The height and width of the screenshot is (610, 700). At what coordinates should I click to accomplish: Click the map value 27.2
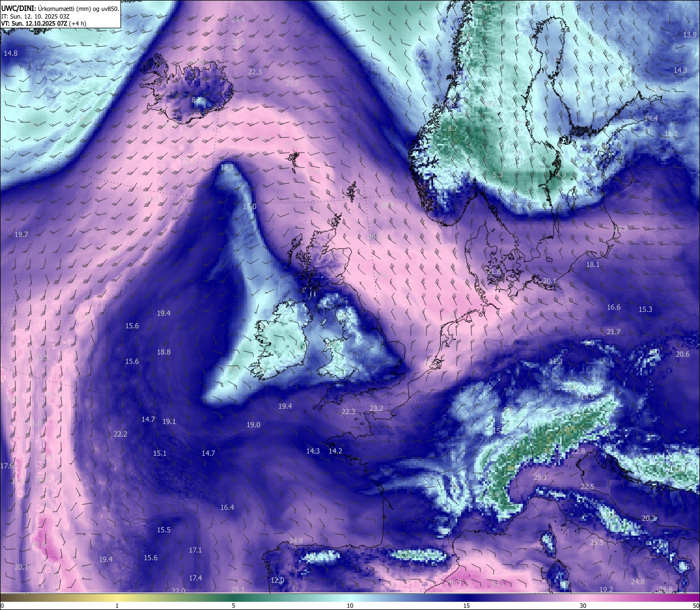tap(292, 84)
